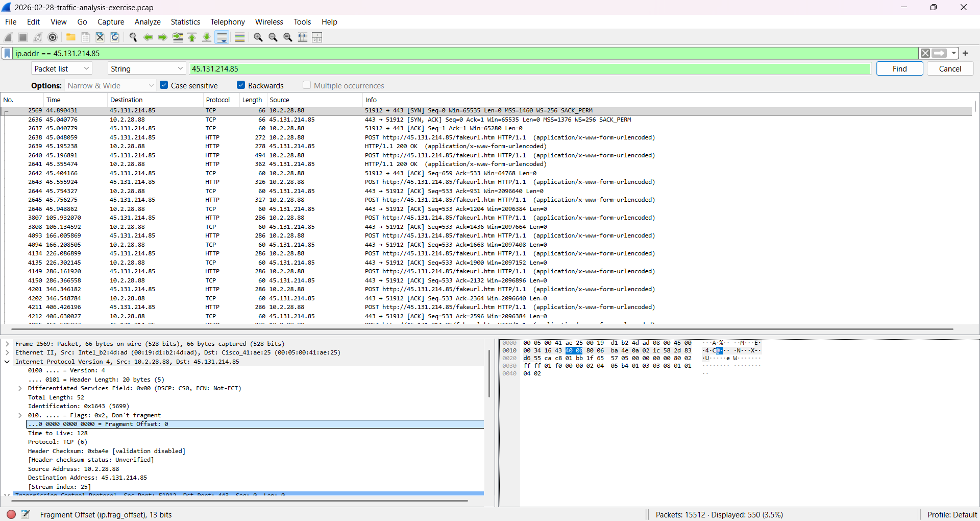Reset text to normal size
The image size is (980, 521).
(x=288, y=37)
